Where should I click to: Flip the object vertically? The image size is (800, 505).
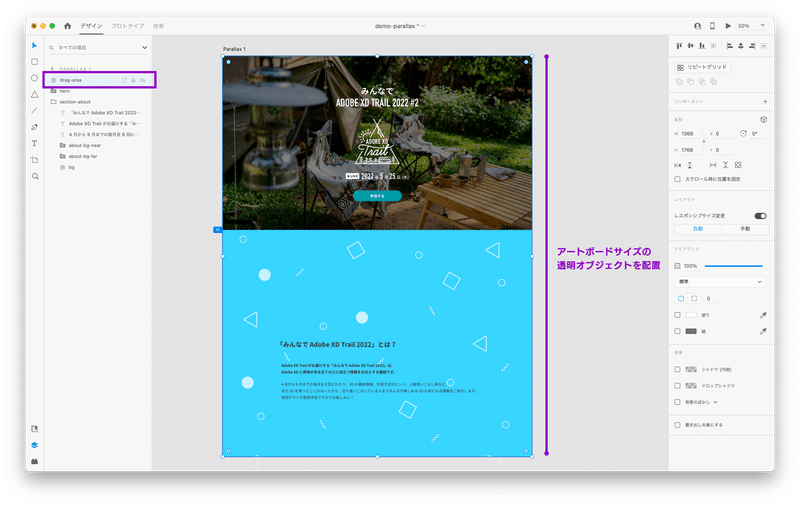(690, 165)
